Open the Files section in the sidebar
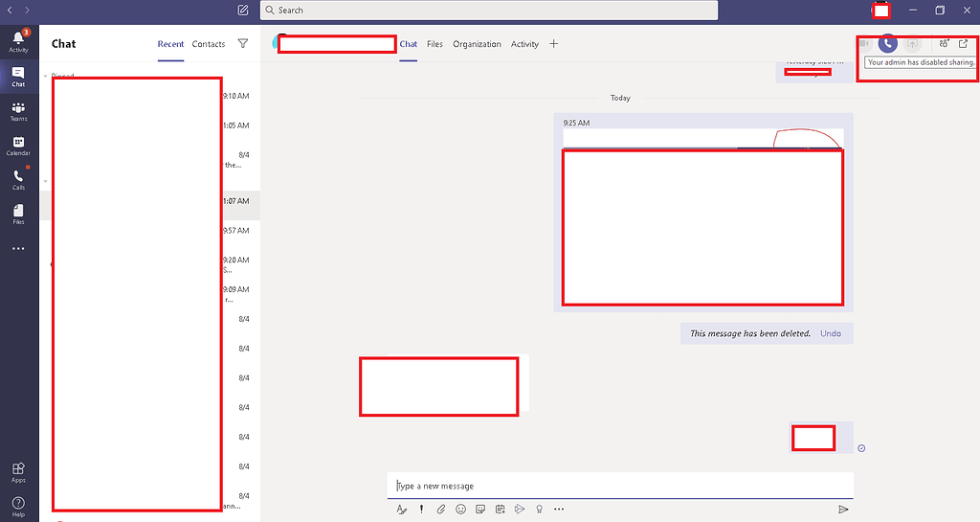Viewport: 980px width, 522px height. pyautogui.click(x=19, y=215)
